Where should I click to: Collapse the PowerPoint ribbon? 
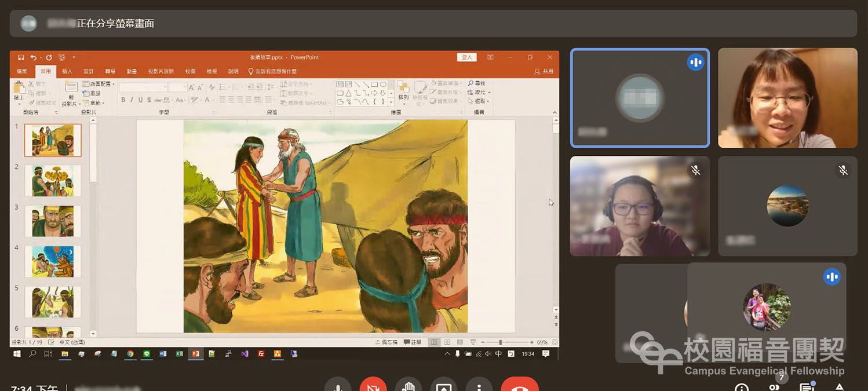(x=555, y=112)
